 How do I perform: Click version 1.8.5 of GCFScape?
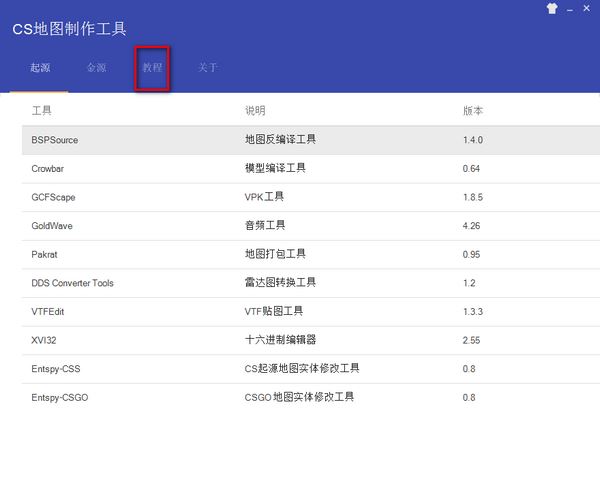[x=473, y=197]
